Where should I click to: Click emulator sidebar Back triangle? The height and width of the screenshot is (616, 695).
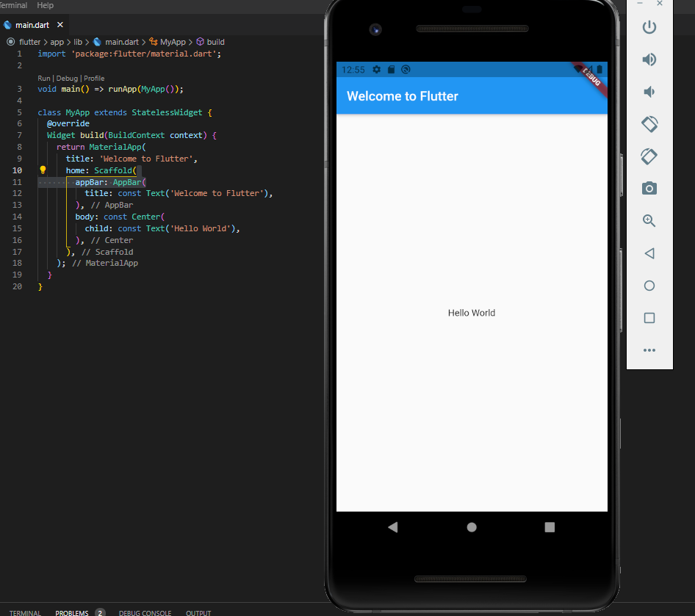tap(649, 253)
